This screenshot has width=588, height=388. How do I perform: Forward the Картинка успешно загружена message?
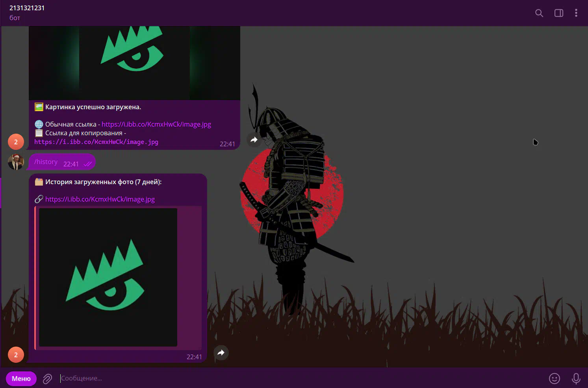pyautogui.click(x=254, y=140)
